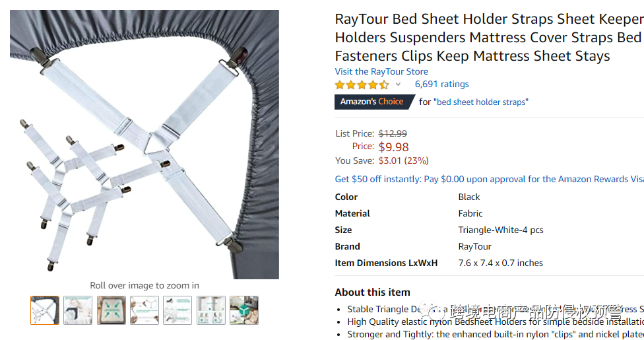Click the main bed sheet strap image
Image resolution: width=644 pixels, height=340 pixels.
[x=145, y=145]
